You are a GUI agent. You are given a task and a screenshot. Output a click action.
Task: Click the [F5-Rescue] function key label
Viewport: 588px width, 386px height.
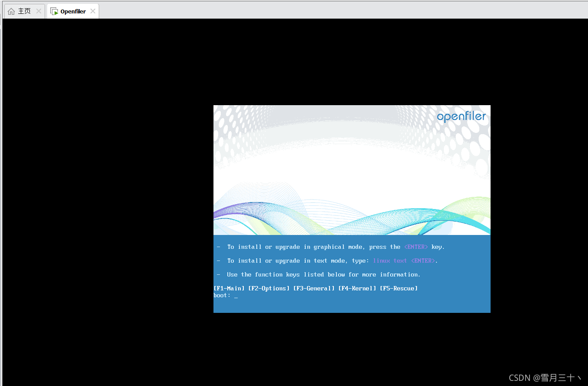[x=399, y=288]
